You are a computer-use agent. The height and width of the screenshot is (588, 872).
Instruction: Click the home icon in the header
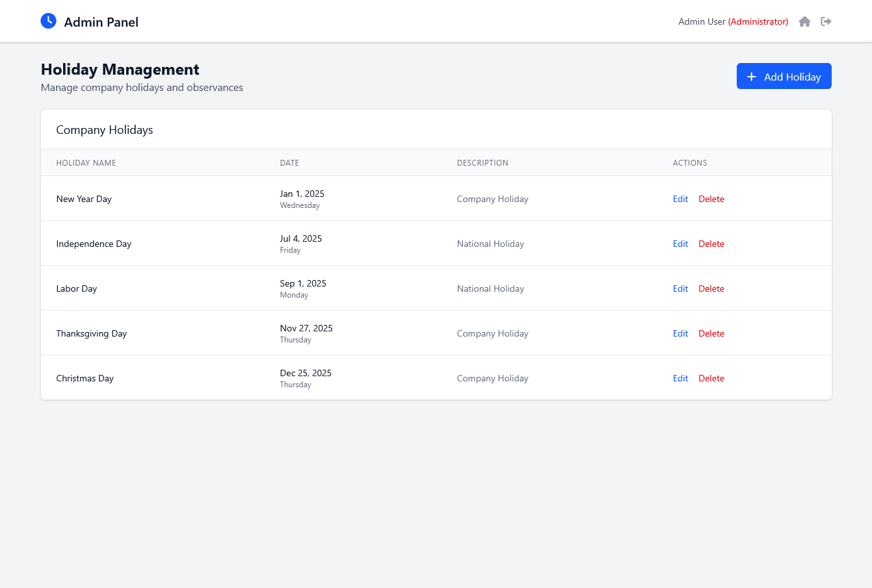pos(804,21)
